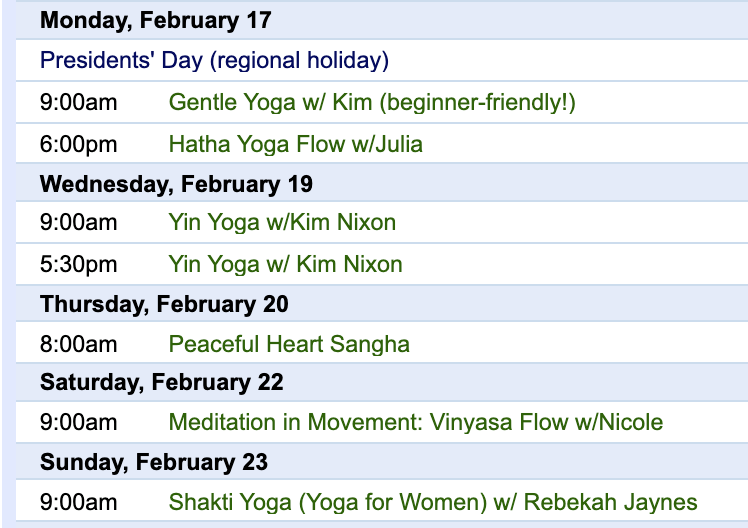The image size is (748, 528).
Task: Click the 9:00am time for Shakti Yoga
Action: click(x=79, y=503)
